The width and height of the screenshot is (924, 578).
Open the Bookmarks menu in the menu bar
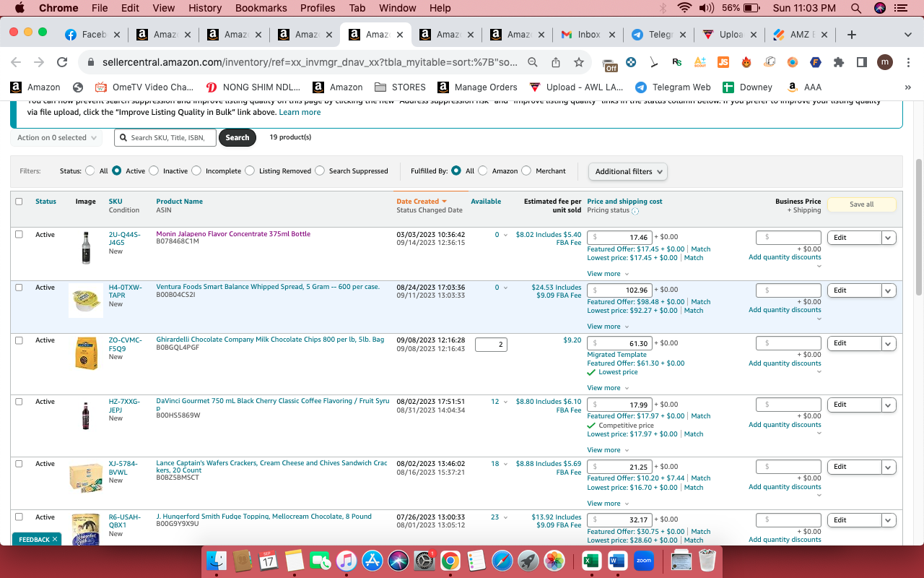261,8
